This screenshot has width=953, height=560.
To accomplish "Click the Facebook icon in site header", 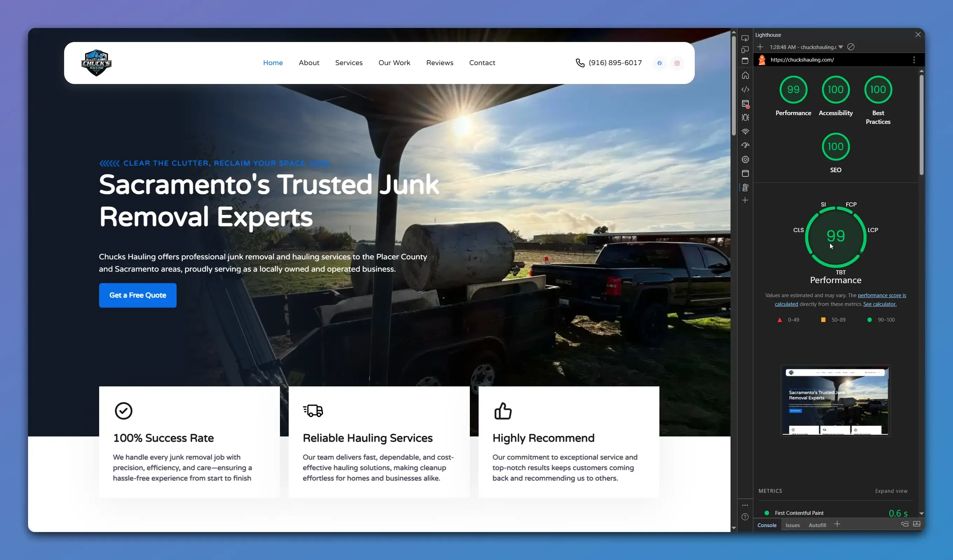I will (659, 63).
